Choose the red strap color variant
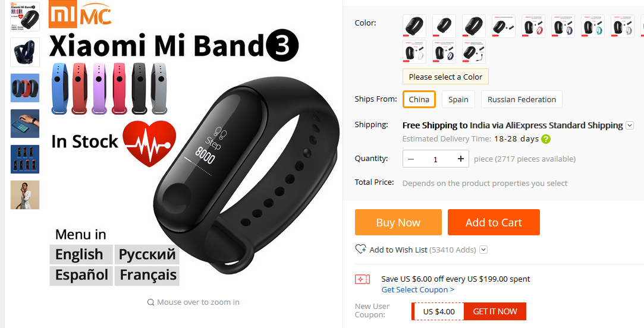This screenshot has width=644, height=328. [x=533, y=26]
